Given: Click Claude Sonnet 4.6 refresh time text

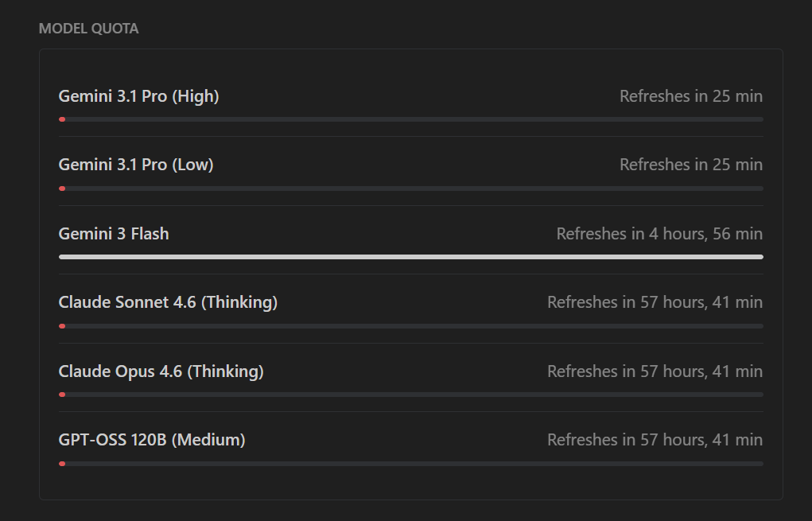Looking at the screenshot, I should (x=655, y=302).
